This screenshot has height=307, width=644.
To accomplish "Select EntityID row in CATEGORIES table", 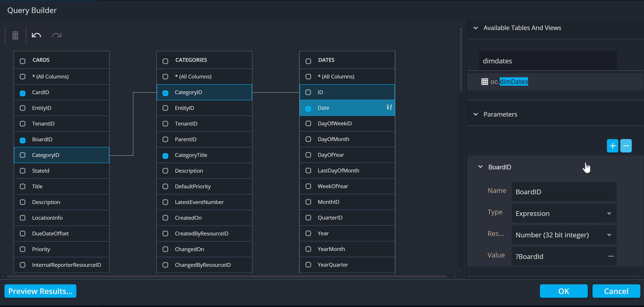I will click(x=204, y=108).
